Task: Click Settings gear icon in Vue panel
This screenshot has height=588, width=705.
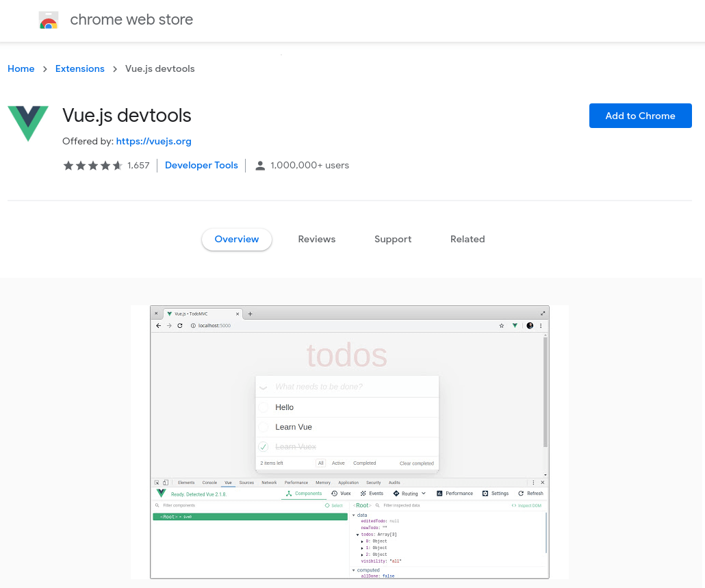Action: 485,493
